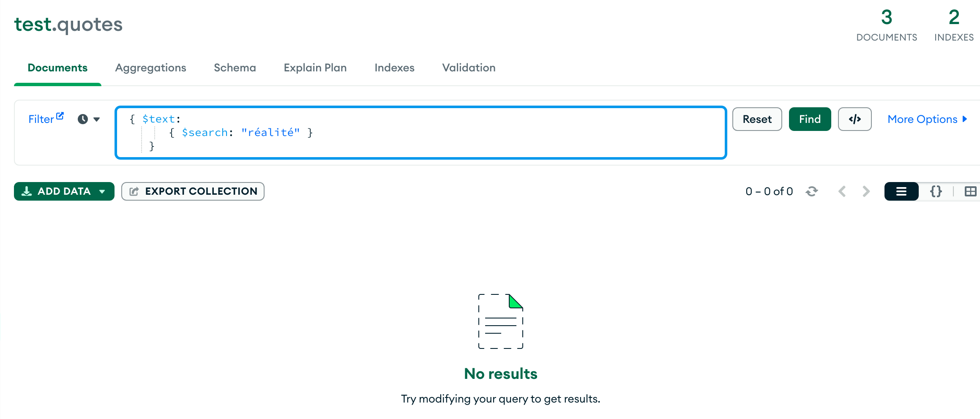980x419 pixels.
Task: Open the recent queries dropdown caret
Action: 96,120
